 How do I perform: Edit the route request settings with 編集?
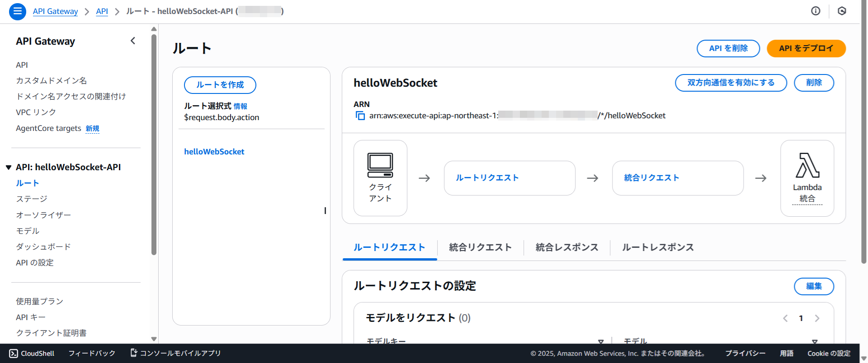(814, 286)
